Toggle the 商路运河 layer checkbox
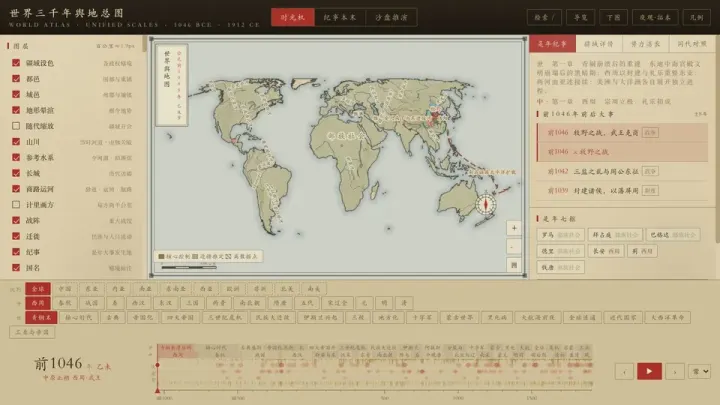 click(16, 189)
